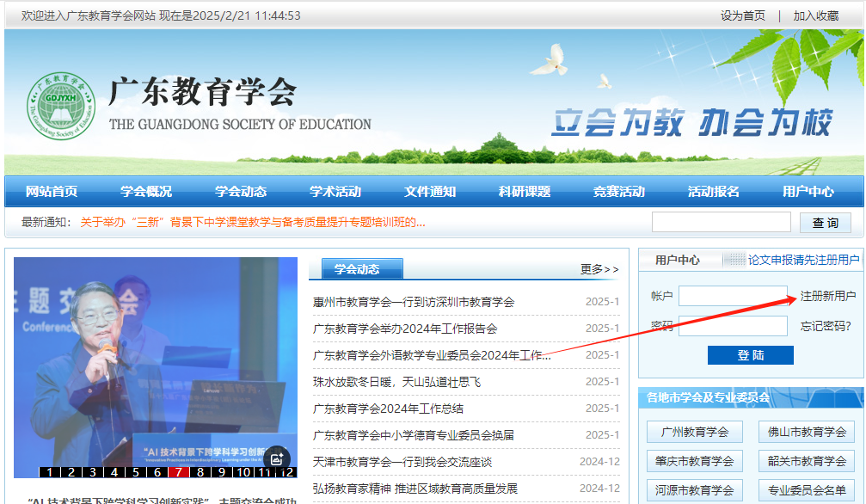Click the 登陆 button
The width and height of the screenshot is (866, 504).
751,355
